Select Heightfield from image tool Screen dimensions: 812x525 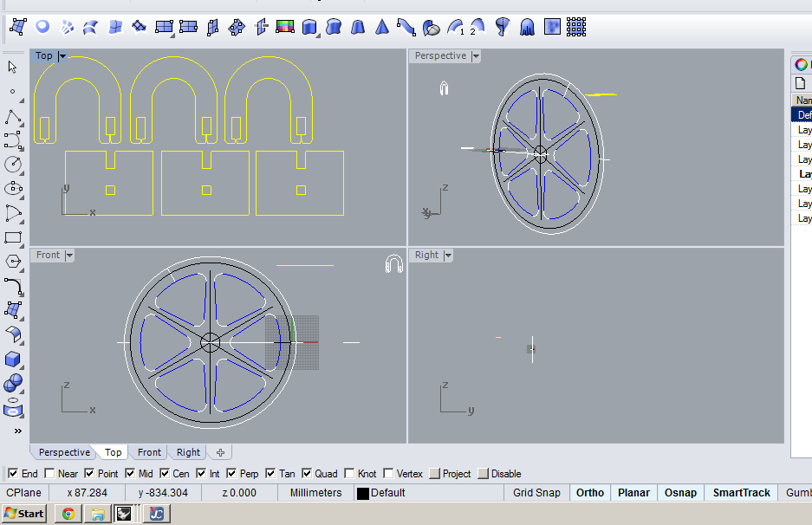[x=552, y=27]
